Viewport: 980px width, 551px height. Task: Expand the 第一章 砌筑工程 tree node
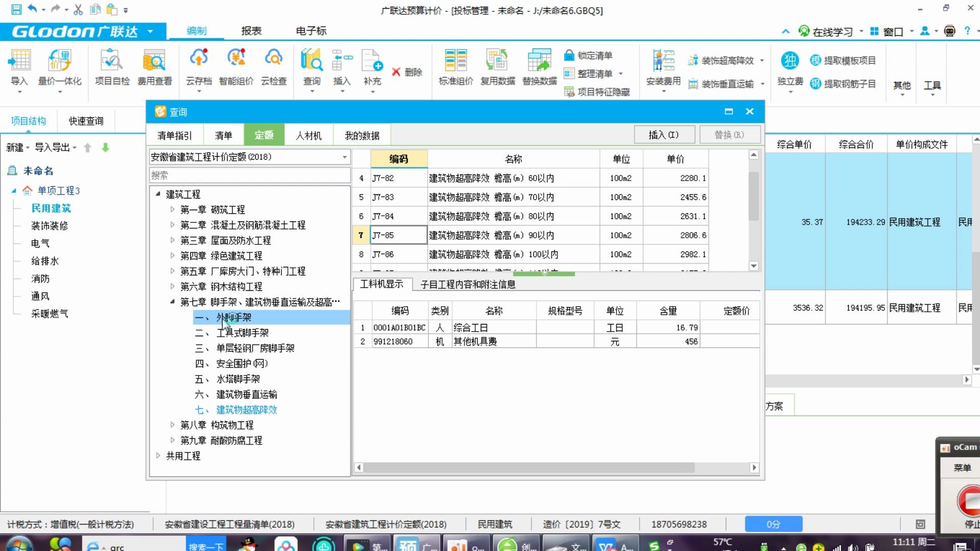(x=173, y=209)
